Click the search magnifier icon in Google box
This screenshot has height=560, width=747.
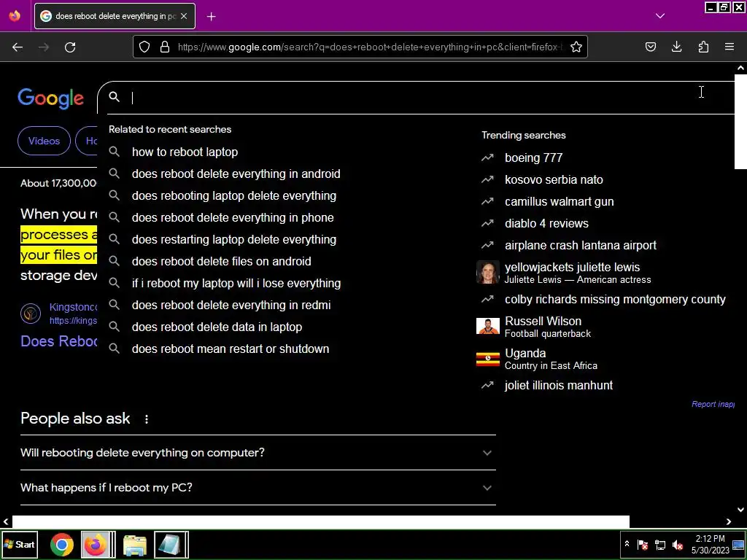(x=114, y=97)
